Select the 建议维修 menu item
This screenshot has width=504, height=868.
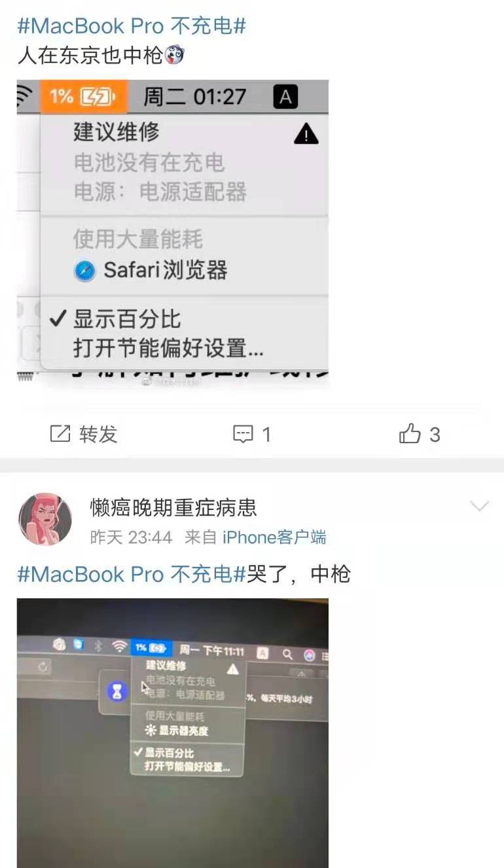[116, 132]
